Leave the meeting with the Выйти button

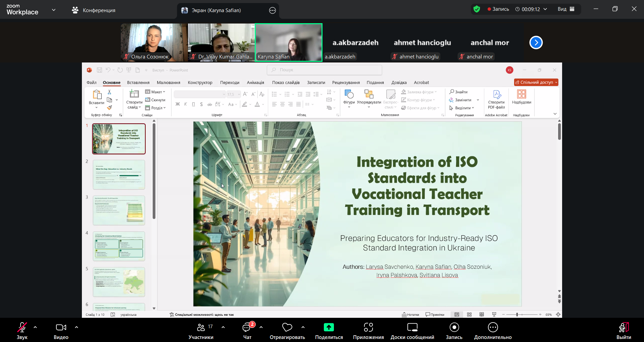[624, 331]
